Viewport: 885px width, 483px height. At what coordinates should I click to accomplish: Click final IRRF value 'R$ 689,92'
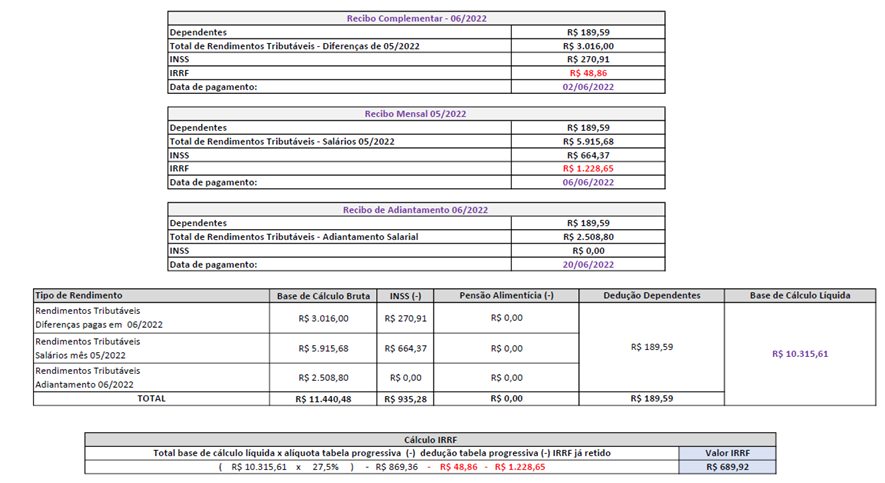[x=728, y=467]
